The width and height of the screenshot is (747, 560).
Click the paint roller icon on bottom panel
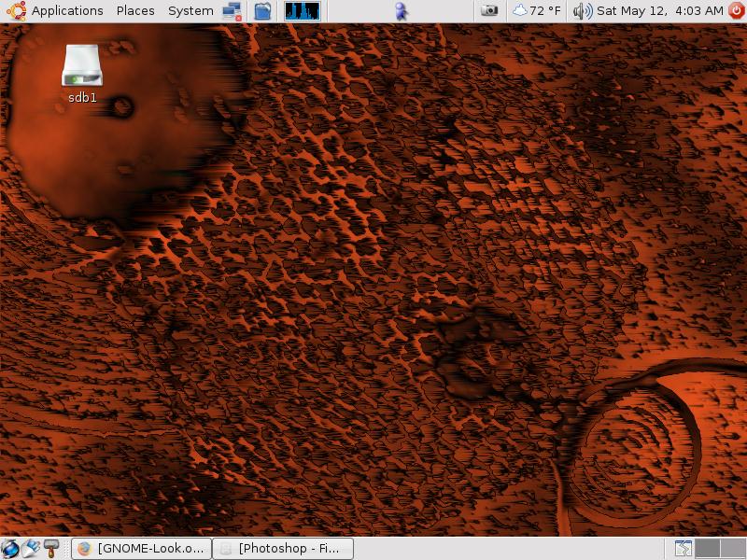(51, 549)
